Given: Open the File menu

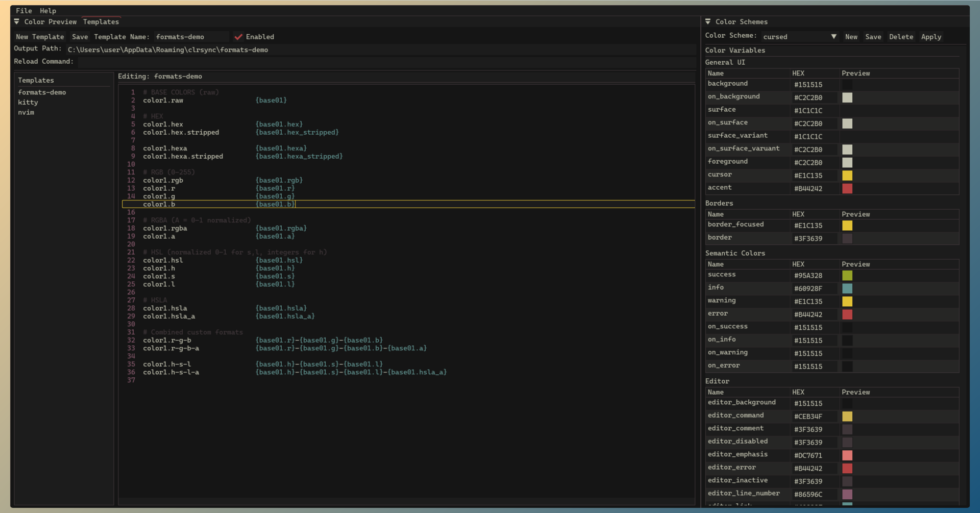Looking at the screenshot, I should click(23, 11).
